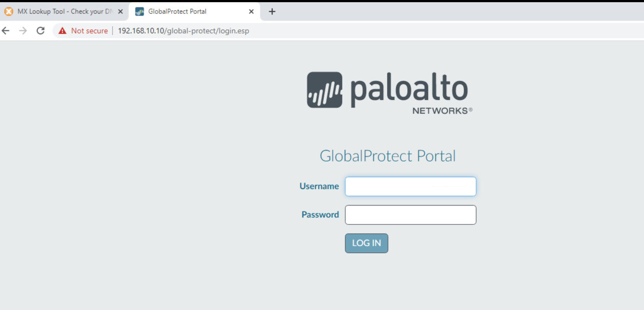Click the Palo Alto square logo icon
The width and height of the screenshot is (644, 310).
point(324,90)
